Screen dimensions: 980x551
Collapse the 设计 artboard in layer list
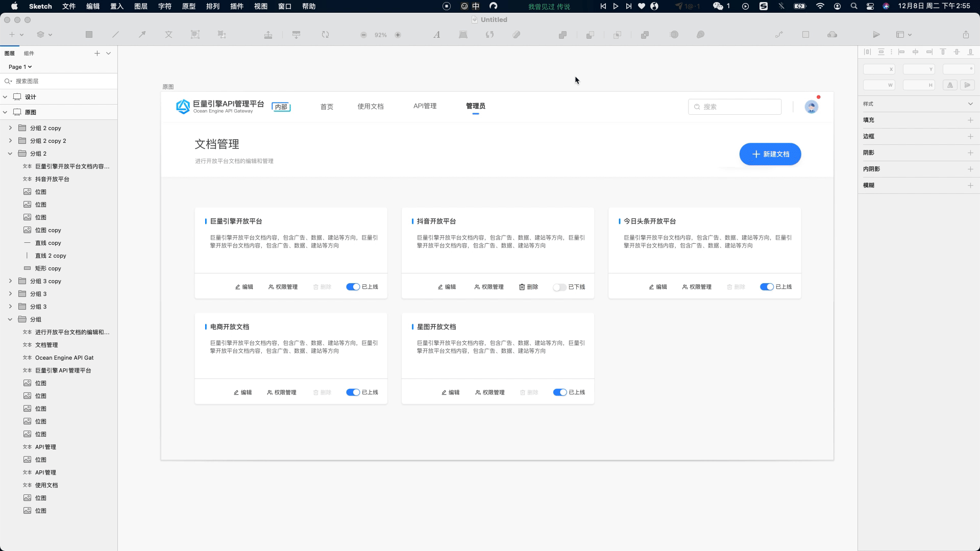5,96
